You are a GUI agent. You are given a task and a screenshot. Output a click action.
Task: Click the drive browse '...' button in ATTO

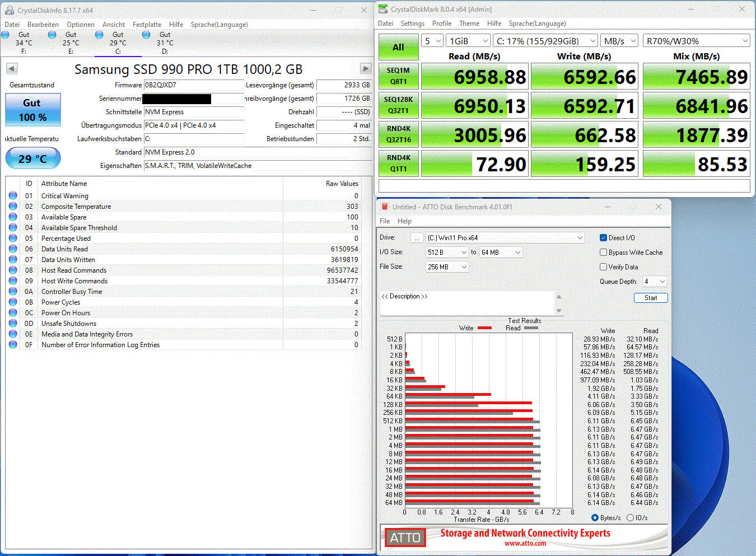(x=417, y=238)
